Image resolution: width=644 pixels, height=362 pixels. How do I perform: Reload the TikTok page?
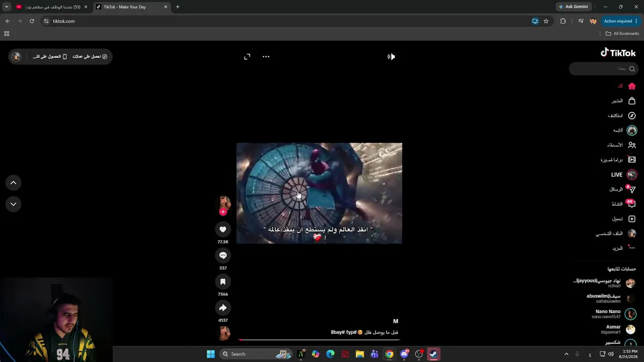point(32,21)
